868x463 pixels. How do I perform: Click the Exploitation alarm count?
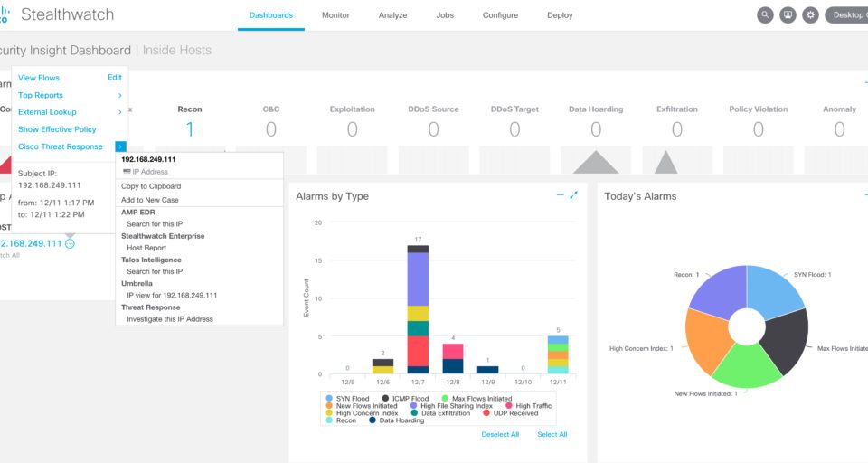tap(352, 129)
